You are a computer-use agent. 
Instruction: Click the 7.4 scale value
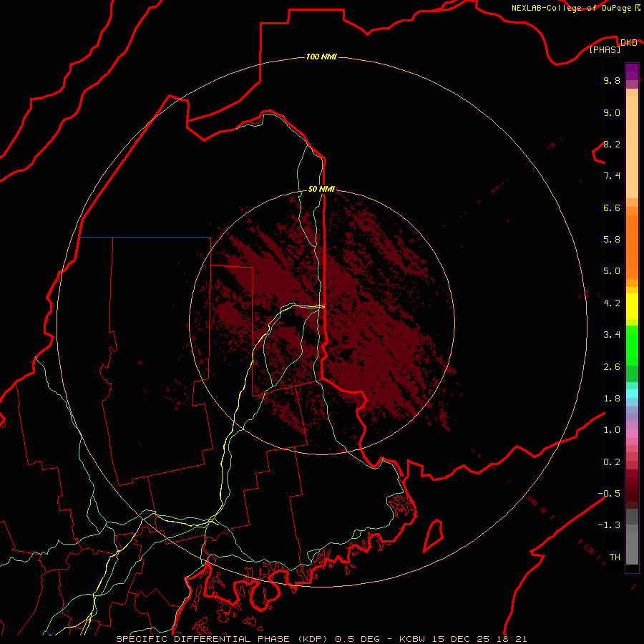612,176
